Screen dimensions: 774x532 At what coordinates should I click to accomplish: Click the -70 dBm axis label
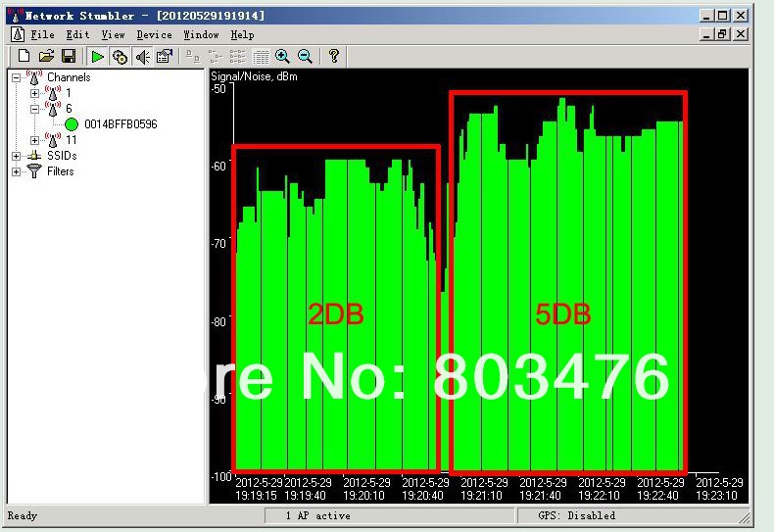point(218,243)
